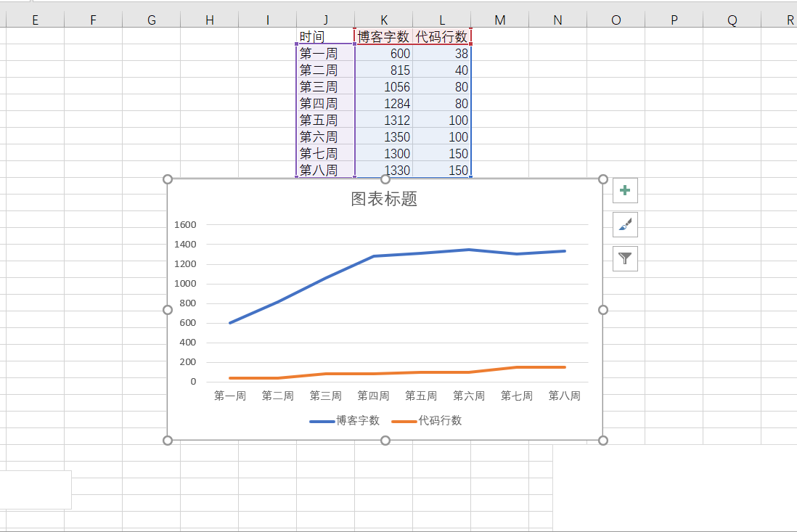Image resolution: width=797 pixels, height=532 pixels.
Task: Click the chart title 图表标题
Action: pos(384,199)
